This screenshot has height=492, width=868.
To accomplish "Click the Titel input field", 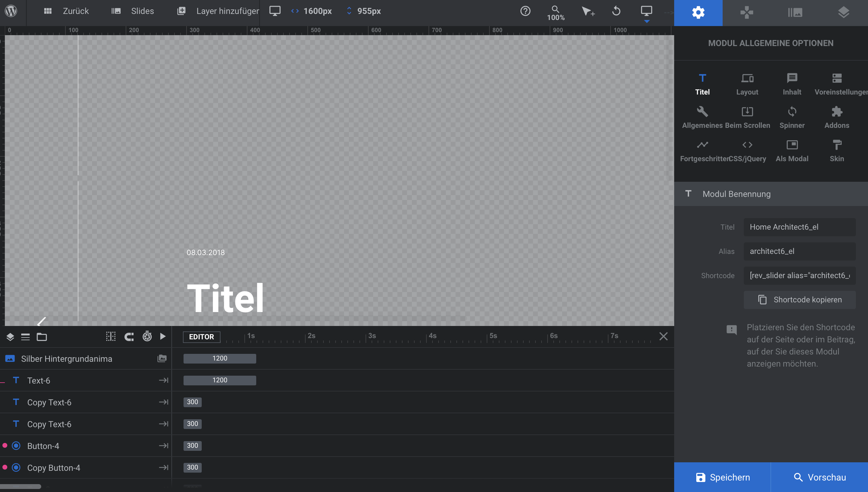I will pyautogui.click(x=800, y=227).
